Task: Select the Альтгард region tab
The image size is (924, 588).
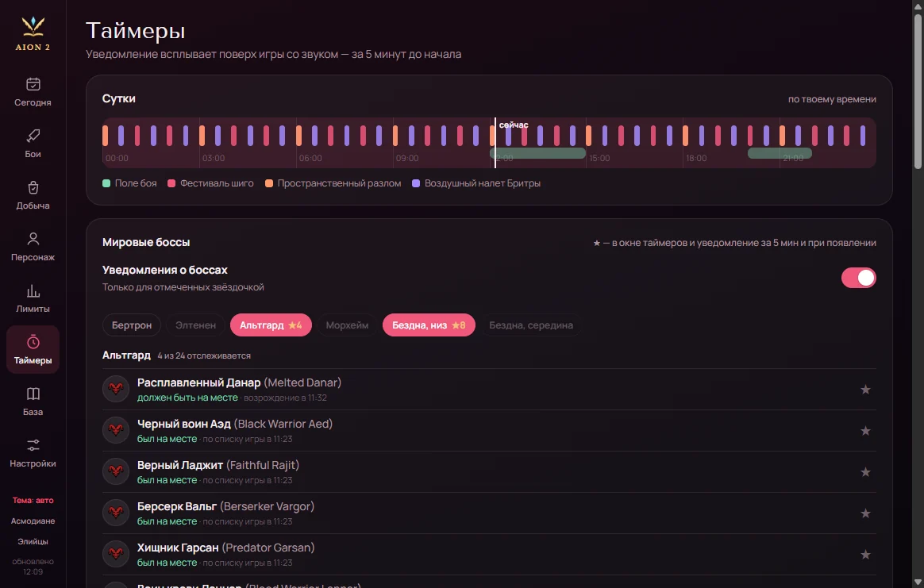Action: [271, 325]
